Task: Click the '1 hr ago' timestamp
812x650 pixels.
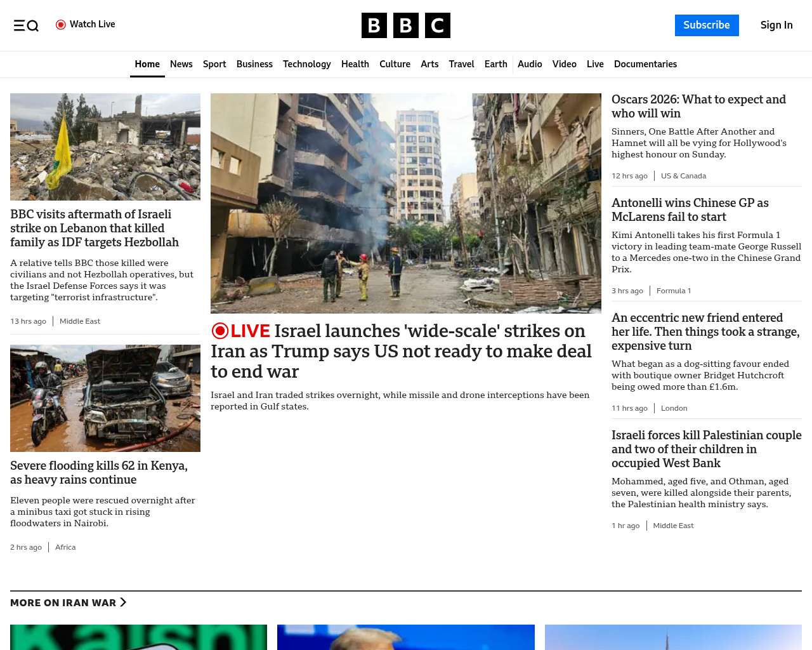Action: pos(625,526)
